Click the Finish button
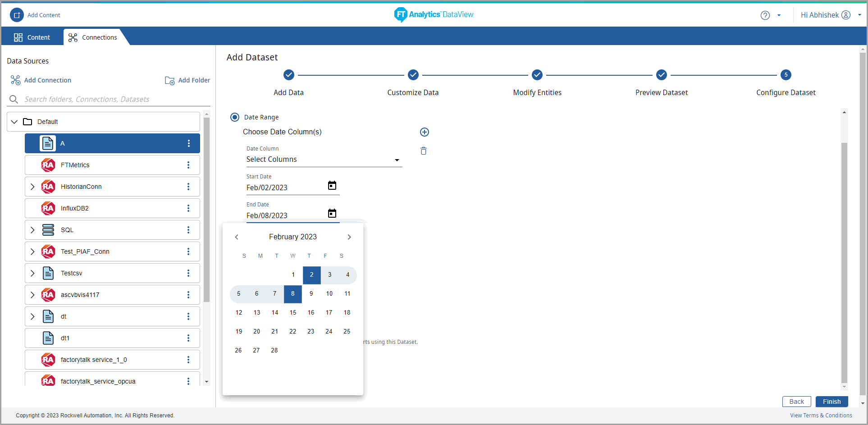 tap(831, 402)
